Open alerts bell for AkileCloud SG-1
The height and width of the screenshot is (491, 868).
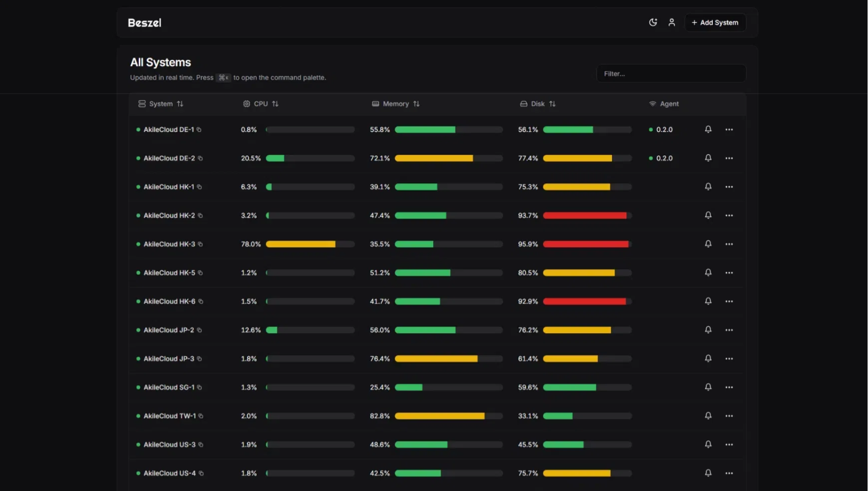pyautogui.click(x=708, y=388)
